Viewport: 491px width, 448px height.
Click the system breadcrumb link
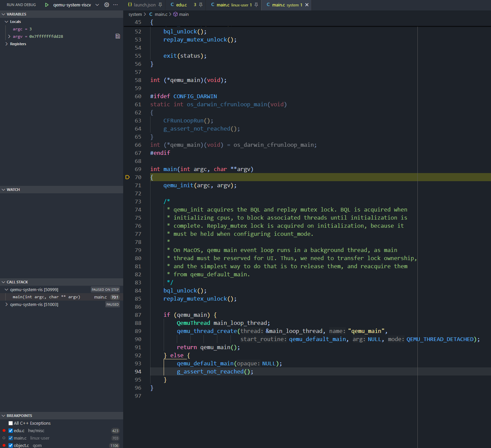click(x=135, y=14)
